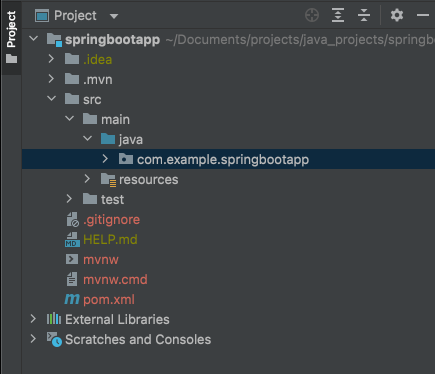Open the Project panel gear settings

click(x=397, y=15)
